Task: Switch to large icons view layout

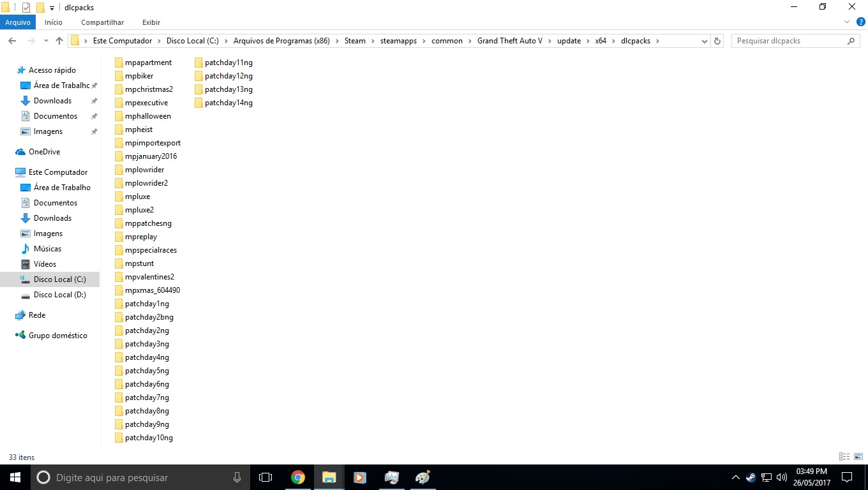Action: point(858,457)
